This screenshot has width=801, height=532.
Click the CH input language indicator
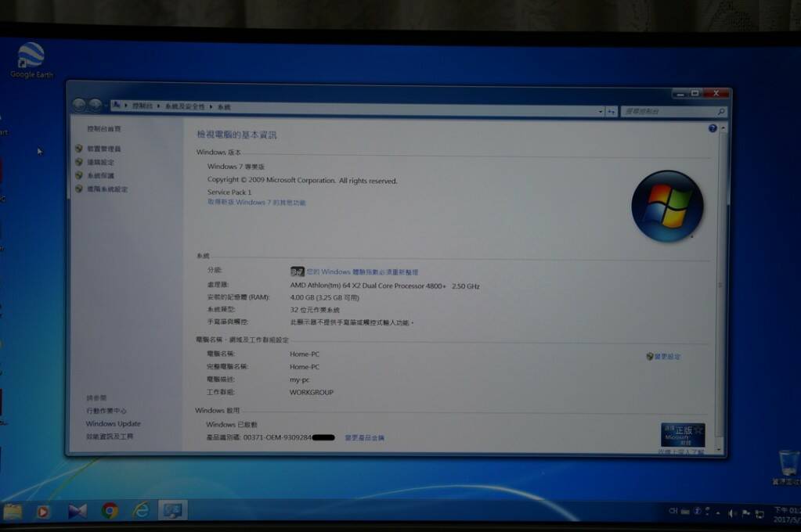tap(673, 511)
